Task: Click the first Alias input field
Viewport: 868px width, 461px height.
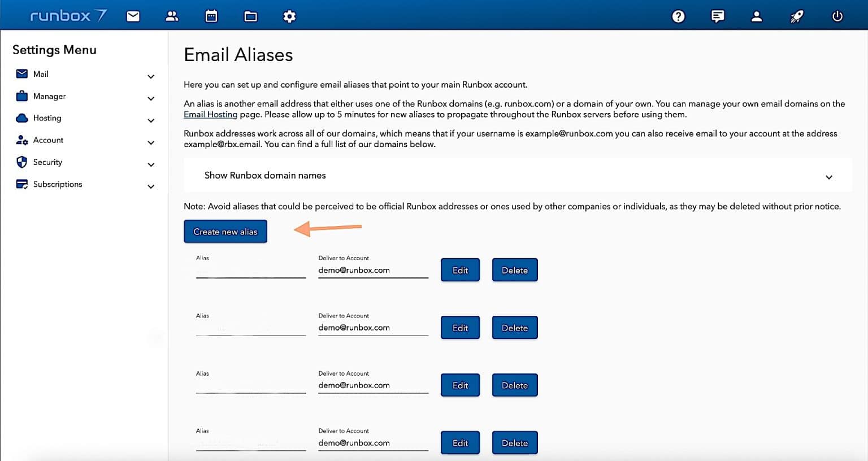Action: click(251, 271)
